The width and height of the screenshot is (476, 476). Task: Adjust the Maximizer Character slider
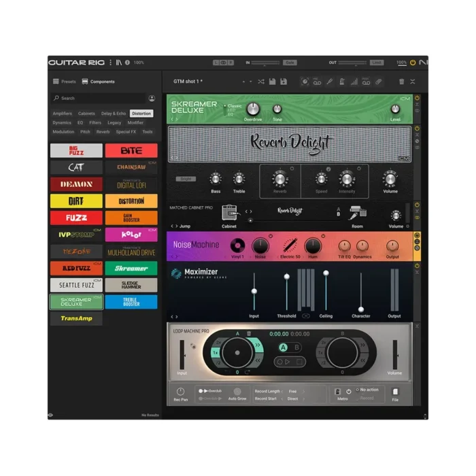[x=361, y=309]
